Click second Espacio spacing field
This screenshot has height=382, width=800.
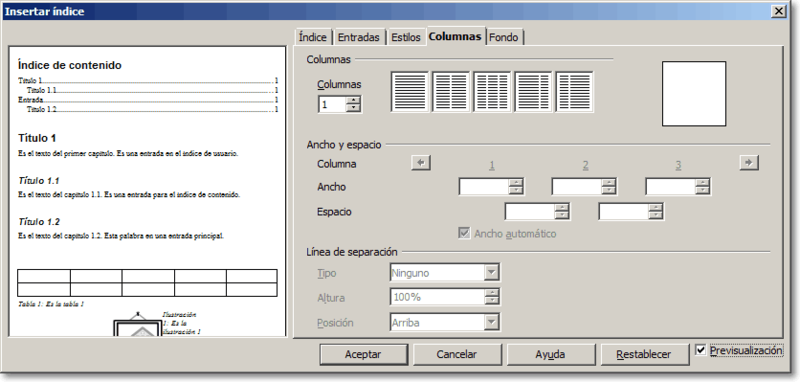click(x=623, y=211)
